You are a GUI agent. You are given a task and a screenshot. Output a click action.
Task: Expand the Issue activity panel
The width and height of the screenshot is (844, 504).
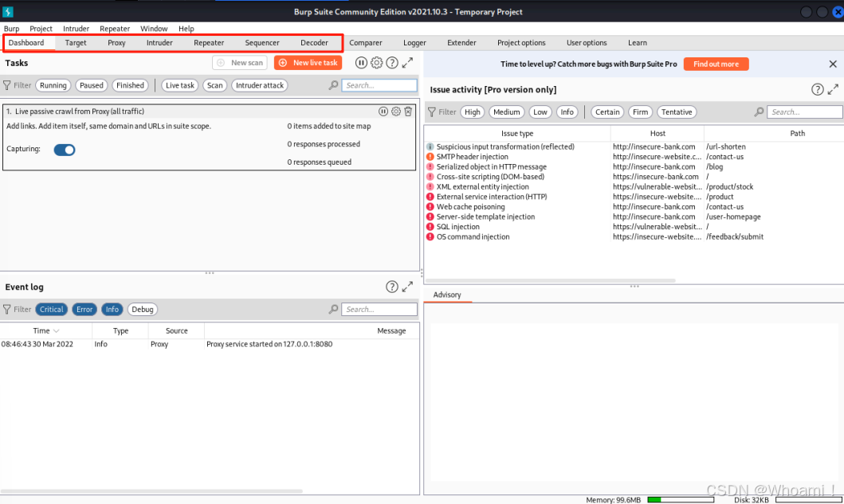[833, 90]
